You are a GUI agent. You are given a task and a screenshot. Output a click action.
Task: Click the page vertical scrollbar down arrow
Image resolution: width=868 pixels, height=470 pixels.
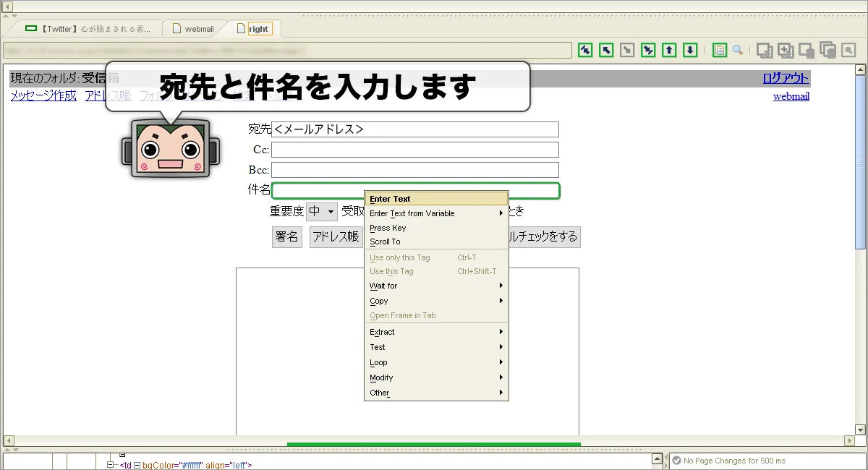point(860,430)
